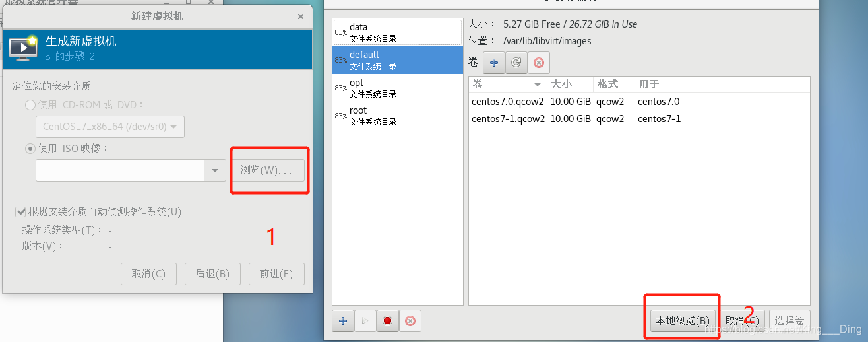Image resolution: width=868 pixels, height=342 pixels.
Task: Select volume centos7.0.qcow2
Action: coord(639,102)
